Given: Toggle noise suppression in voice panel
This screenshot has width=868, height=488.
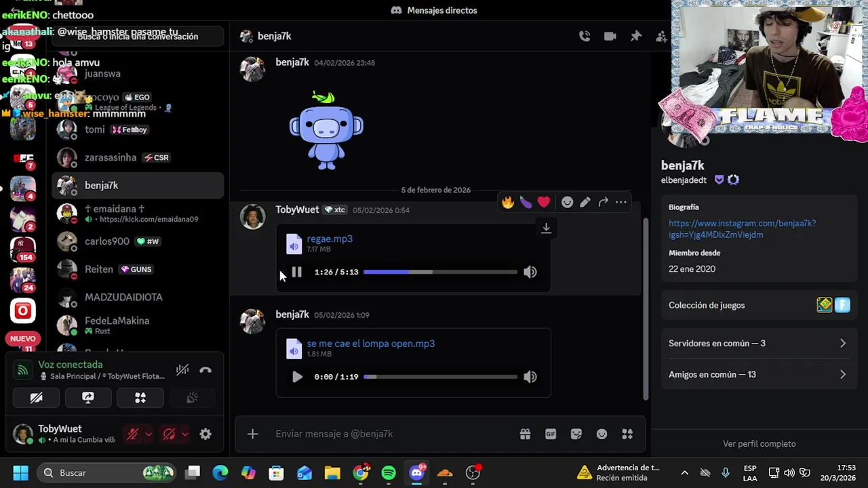Looking at the screenshot, I should [x=182, y=370].
